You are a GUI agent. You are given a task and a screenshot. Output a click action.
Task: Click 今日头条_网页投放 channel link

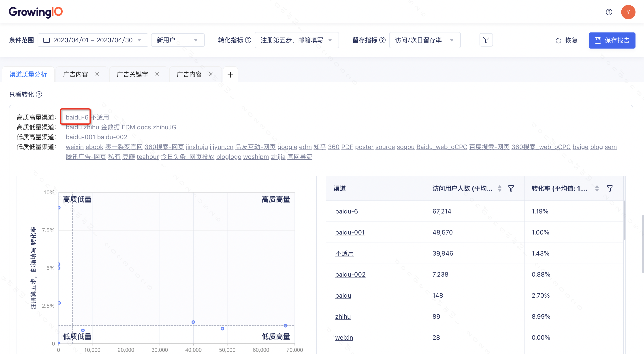188,157
